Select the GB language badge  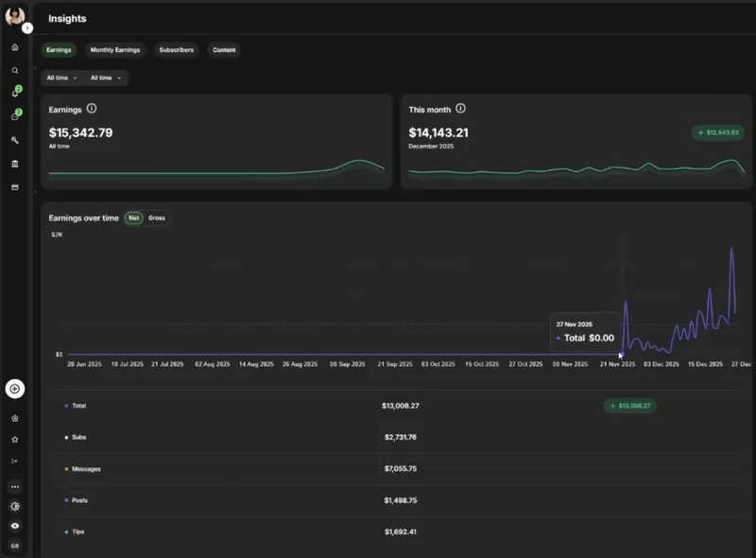click(15, 544)
